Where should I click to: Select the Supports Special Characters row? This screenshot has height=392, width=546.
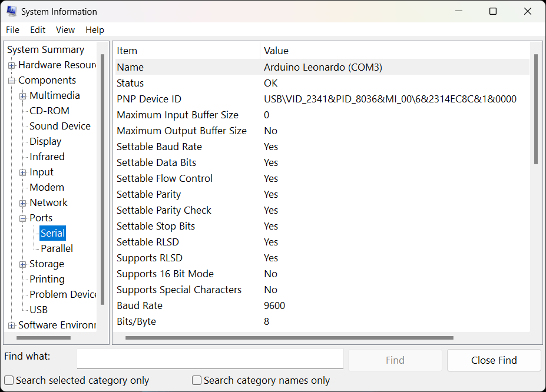322,290
